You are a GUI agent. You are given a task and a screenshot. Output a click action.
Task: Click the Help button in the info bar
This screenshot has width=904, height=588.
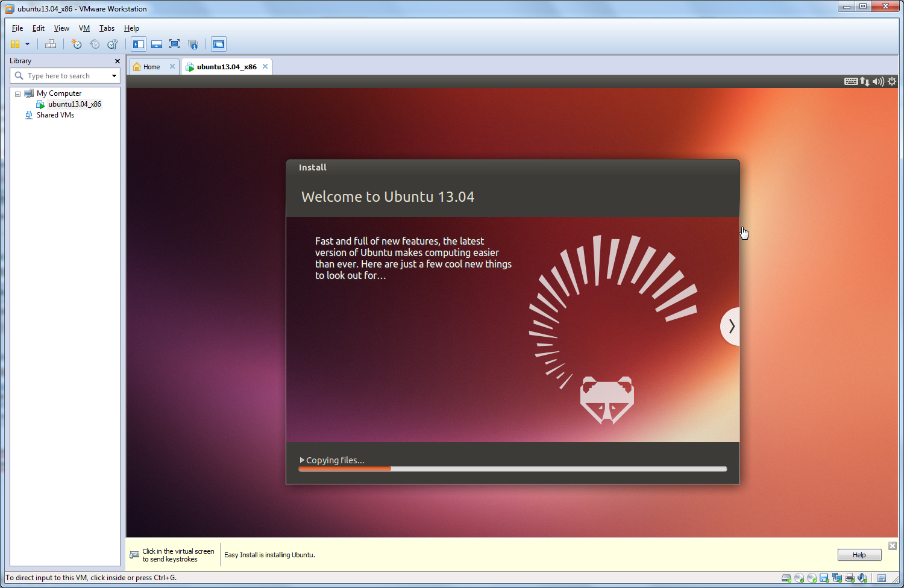[x=859, y=555]
